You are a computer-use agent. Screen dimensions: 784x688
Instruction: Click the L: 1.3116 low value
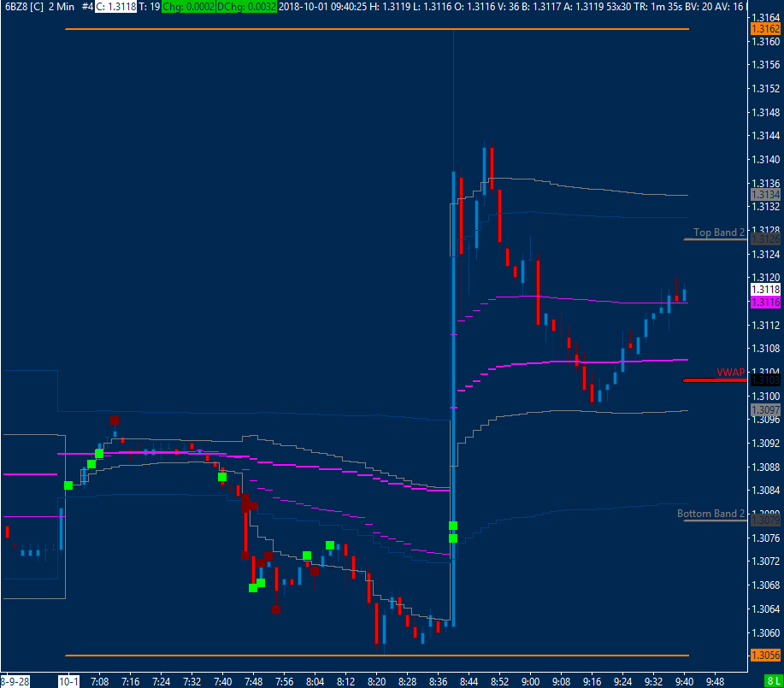(x=432, y=7)
